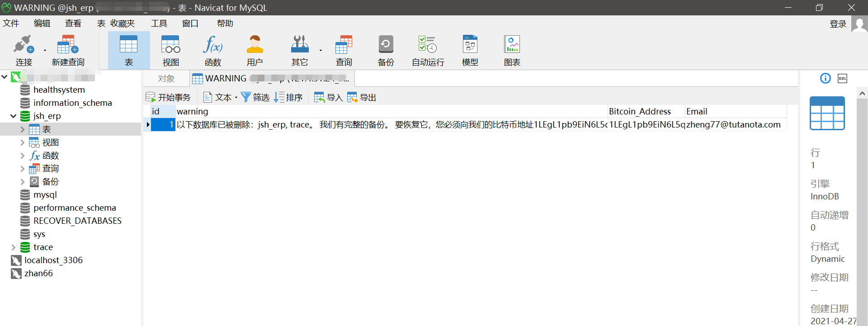The width and height of the screenshot is (868, 326).
Task: Open the 视图 views toolbar button
Action: click(171, 50)
